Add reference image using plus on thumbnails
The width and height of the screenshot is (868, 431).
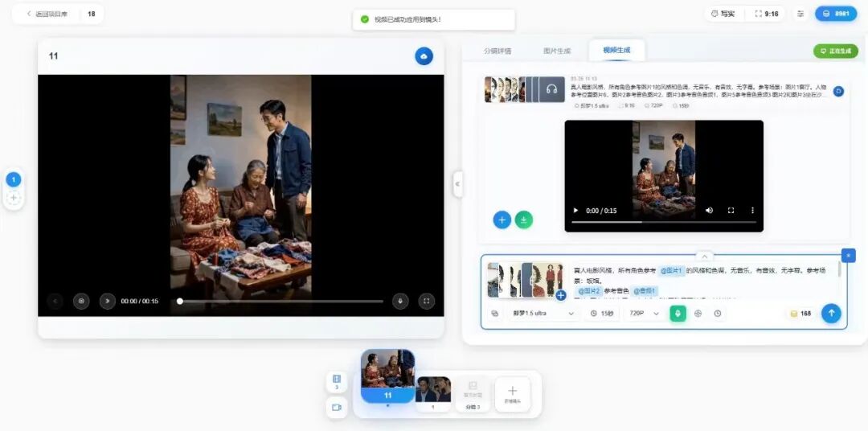click(x=560, y=295)
